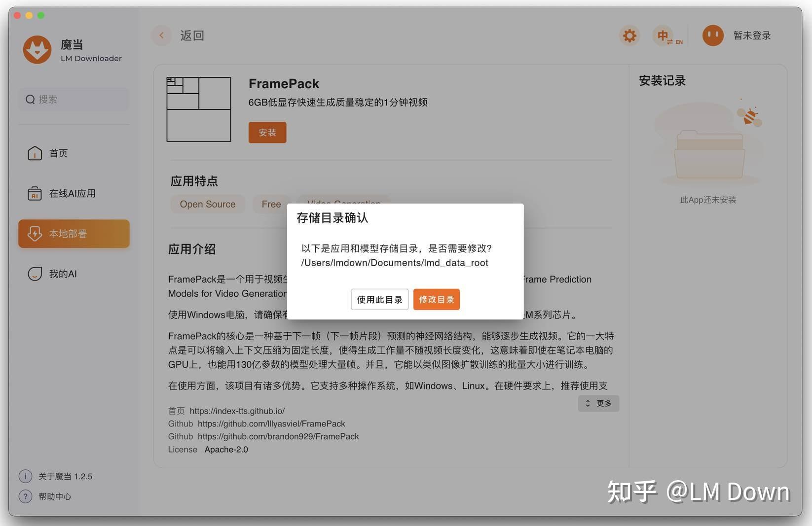Click the 本地部署 download icon
The height and width of the screenshot is (526, 812).
(35, 234)
